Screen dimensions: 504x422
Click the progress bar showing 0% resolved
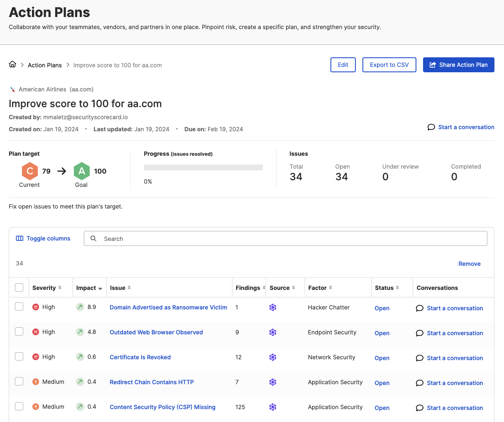pyautogui.click(x=203, y=167)
